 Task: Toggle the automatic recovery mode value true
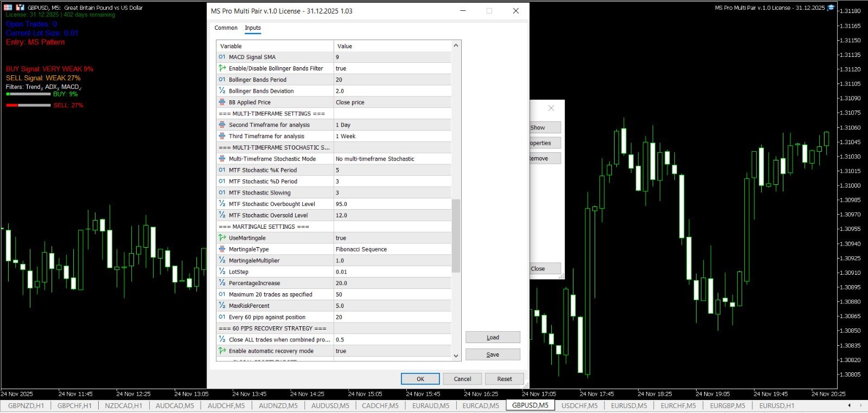[392, 351]
